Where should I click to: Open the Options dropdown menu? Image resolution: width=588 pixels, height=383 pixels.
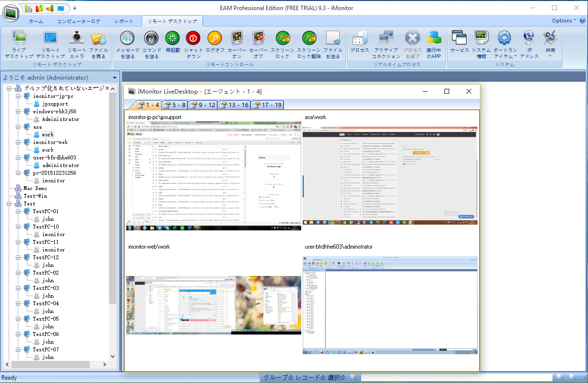(563, 21)
